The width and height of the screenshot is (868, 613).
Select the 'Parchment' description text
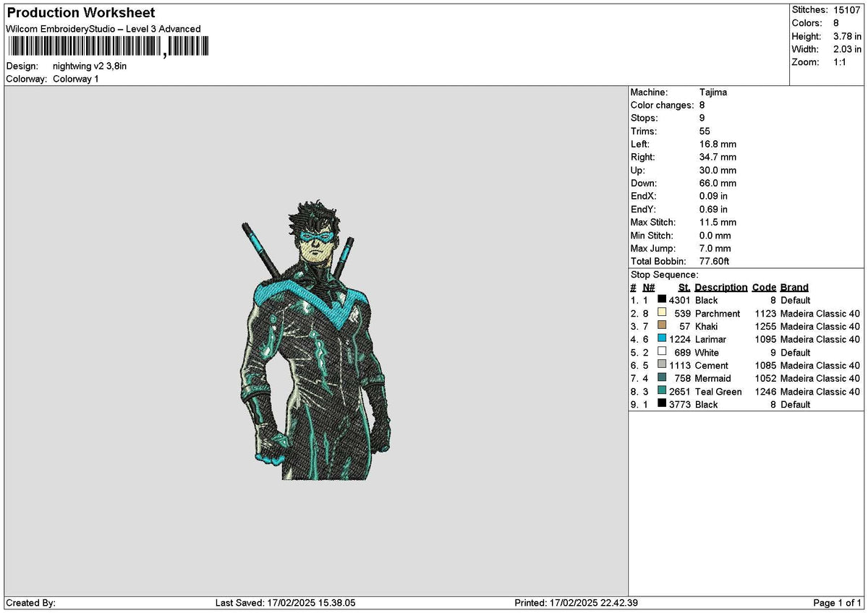(x=718, y=313)
